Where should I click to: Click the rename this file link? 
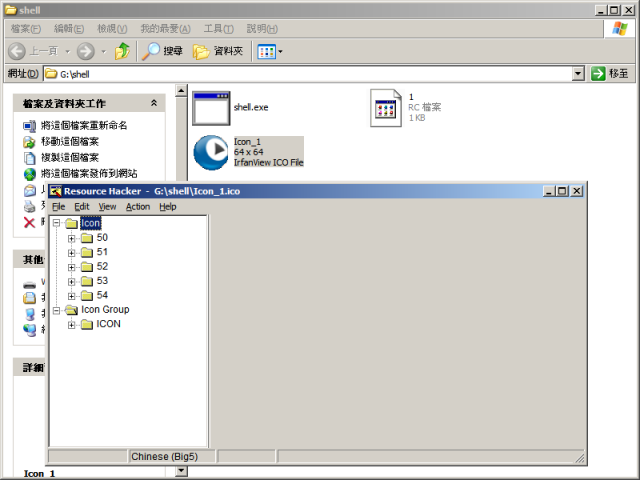coord(84,125)
